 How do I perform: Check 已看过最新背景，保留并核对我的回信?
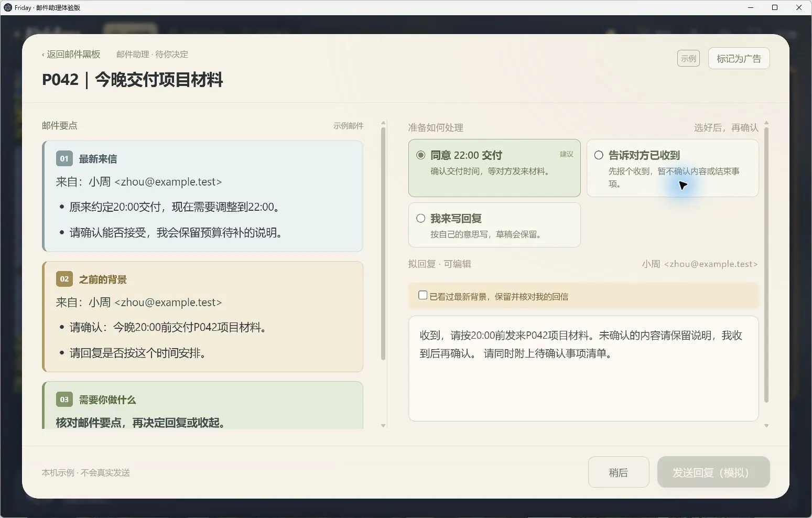pyautogui.click(x=423, y=295)
